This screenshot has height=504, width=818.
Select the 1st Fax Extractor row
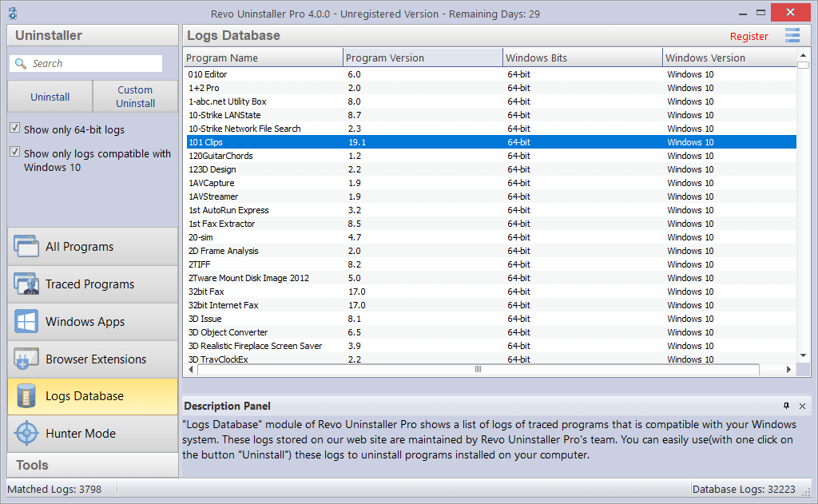[491, 224]
